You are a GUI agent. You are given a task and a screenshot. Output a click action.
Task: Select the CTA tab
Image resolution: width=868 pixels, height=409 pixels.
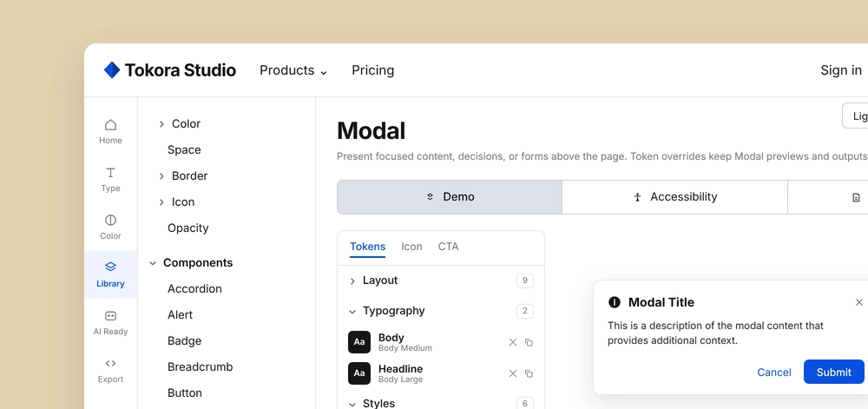pos(449,247)
